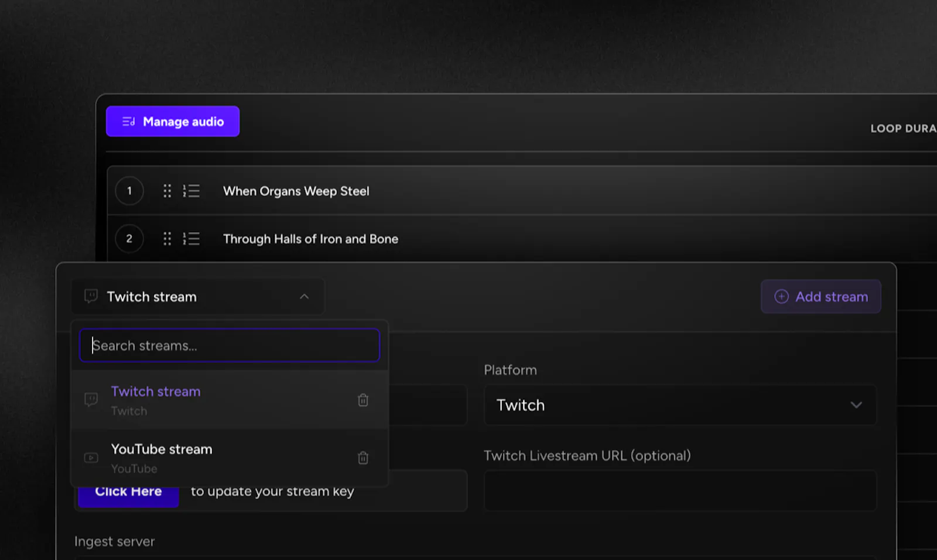Image resolution: width=937 pixels, height=560 pixels.
Task: Click track number 2 circle
Action: (x=129, y=239)
